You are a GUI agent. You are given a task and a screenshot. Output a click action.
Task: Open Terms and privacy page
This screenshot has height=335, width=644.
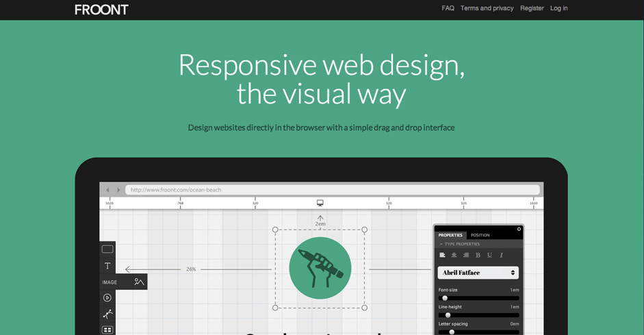pyautogui.click(x=487, y=8)
